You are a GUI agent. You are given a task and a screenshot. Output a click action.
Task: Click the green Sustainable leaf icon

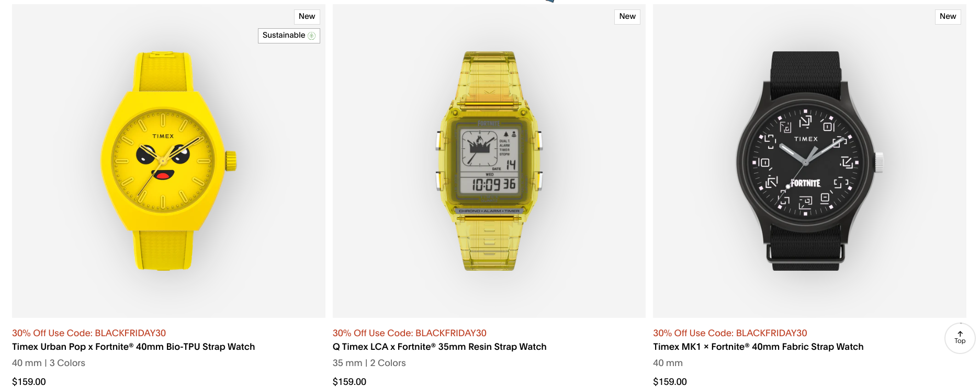tap(312, 36)
